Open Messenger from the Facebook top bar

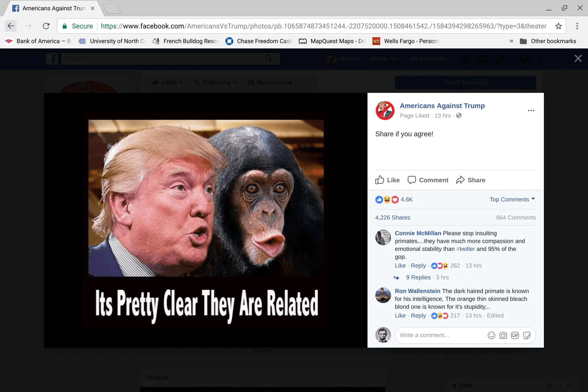tap(483, 59)
